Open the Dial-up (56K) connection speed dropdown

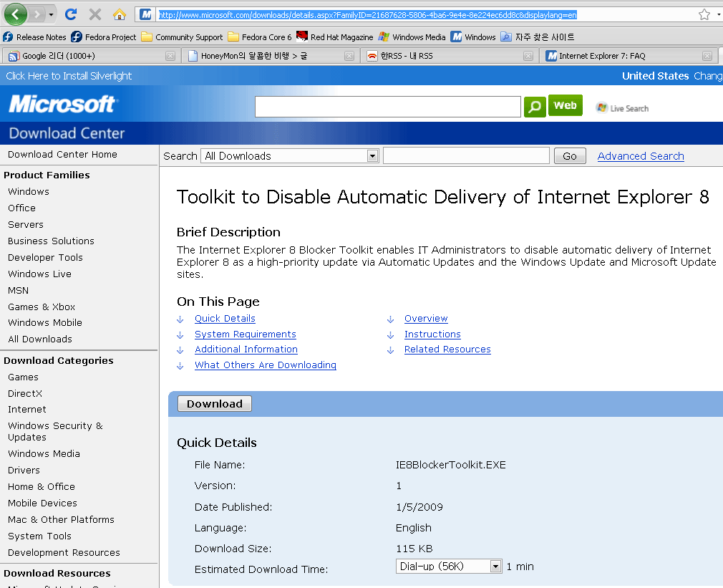click(x=448, y=567)
